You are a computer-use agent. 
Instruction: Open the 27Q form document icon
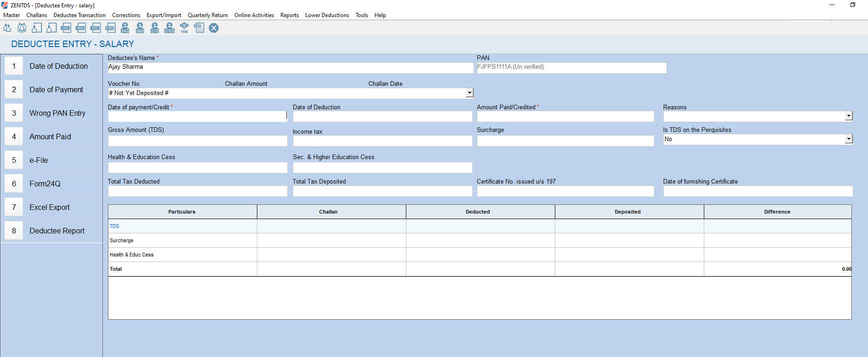click(x=95, y=28)
